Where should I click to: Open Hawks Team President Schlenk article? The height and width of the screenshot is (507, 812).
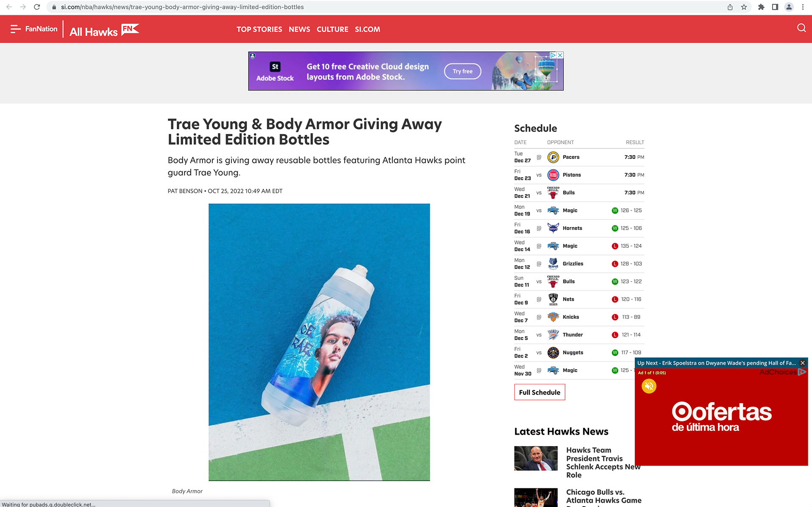603,462
